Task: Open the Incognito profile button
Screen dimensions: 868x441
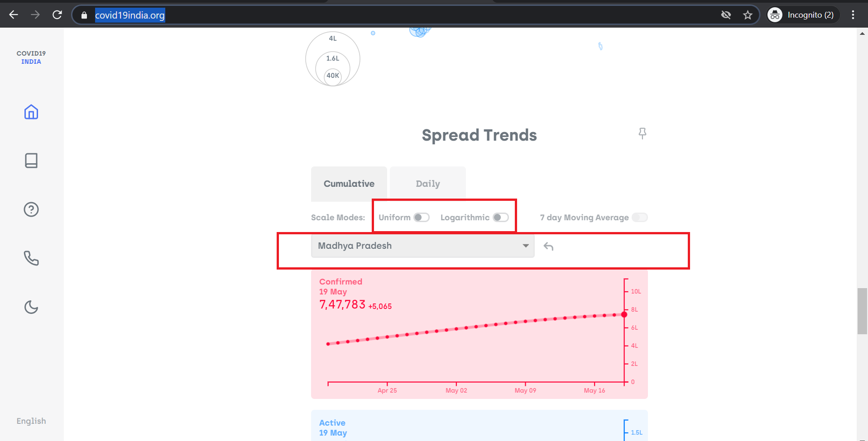Action: (x=803, y=15)
